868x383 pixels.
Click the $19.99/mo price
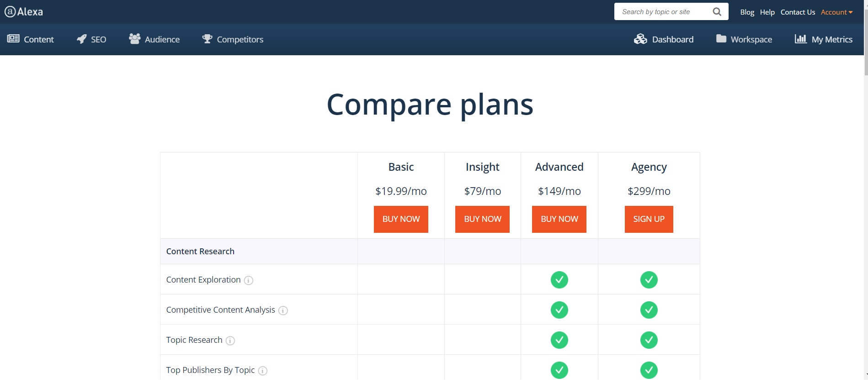[x=401, y=191]
